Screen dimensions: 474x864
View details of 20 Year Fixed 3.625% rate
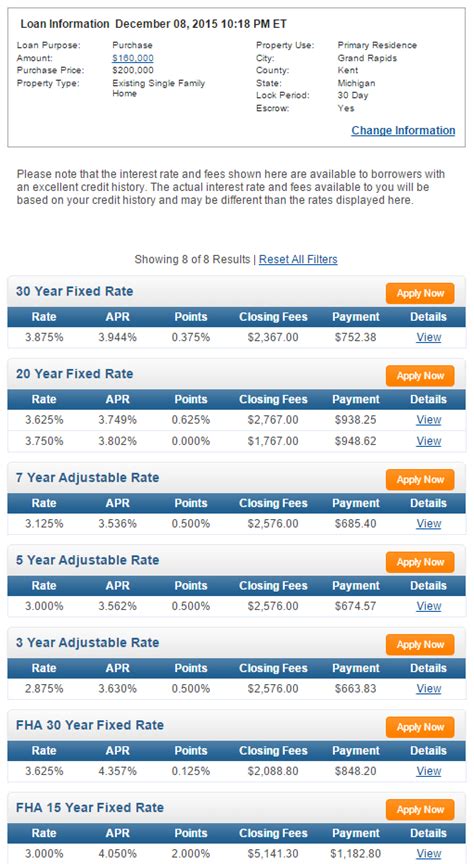tap(429, 420)
